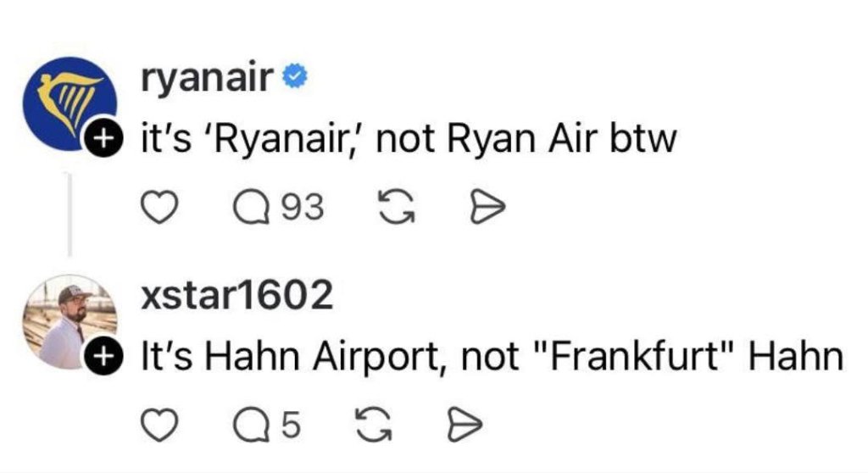Follow xstar1602 using the plus badge

[100, 355]
